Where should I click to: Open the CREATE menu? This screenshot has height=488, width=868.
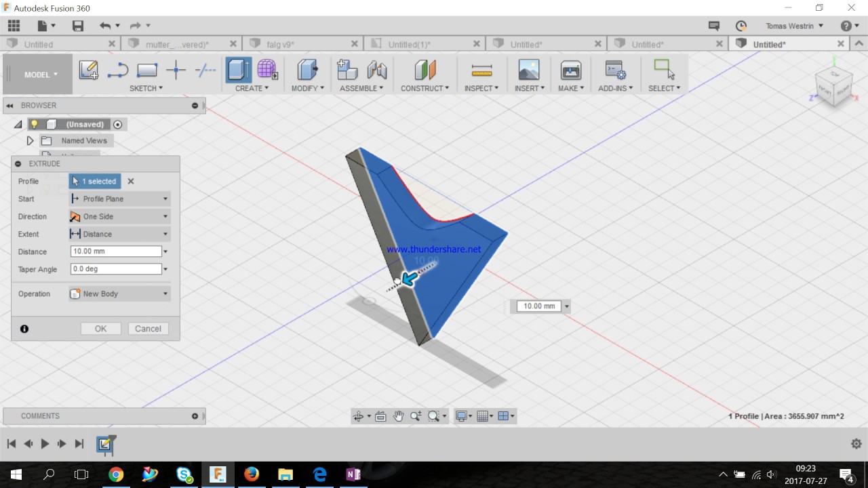(252, 88)
